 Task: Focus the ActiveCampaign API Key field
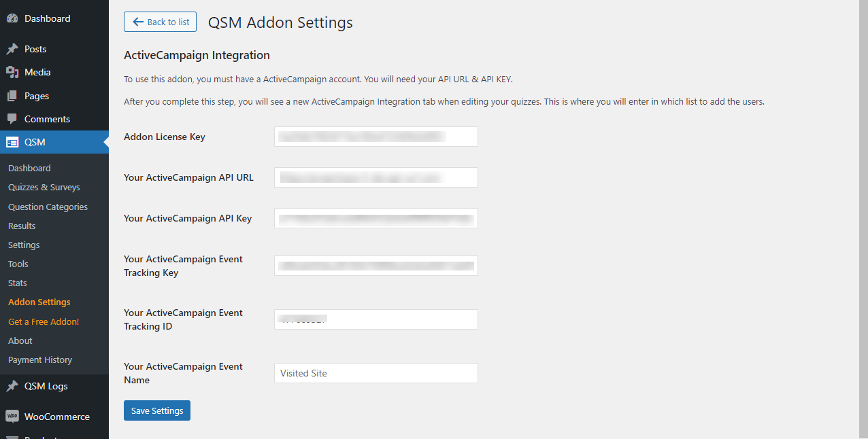[376, 218]
